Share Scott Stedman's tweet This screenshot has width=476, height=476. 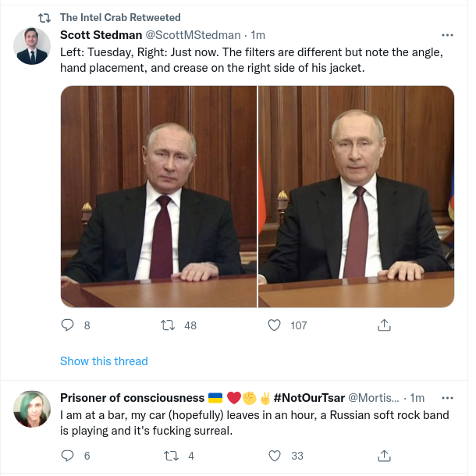384,325
